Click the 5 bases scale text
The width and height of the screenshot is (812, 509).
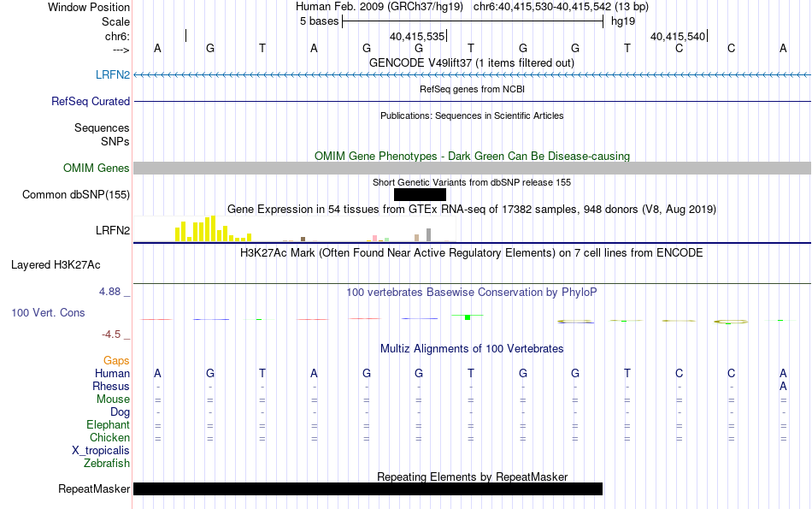pyautogui.click(x=319, y=21)
